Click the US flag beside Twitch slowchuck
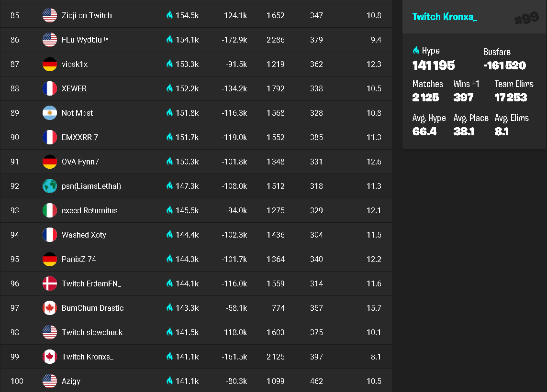The image size is (547, 392). [50, 332]
